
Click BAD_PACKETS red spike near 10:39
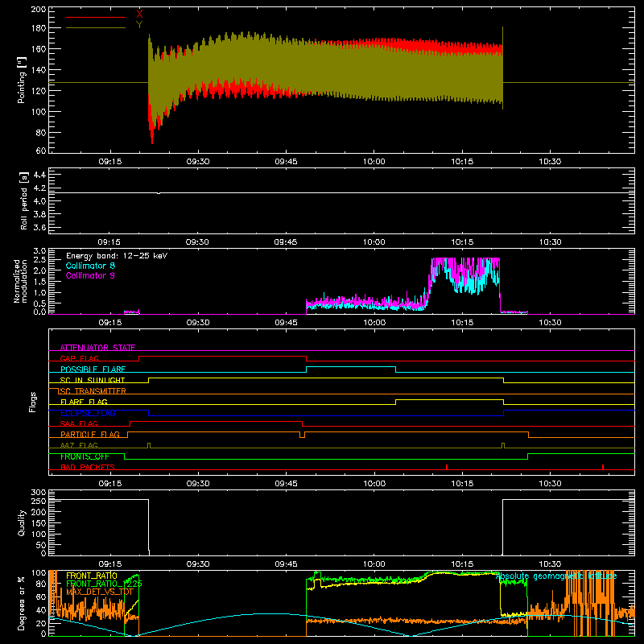[x=602, y=467]
